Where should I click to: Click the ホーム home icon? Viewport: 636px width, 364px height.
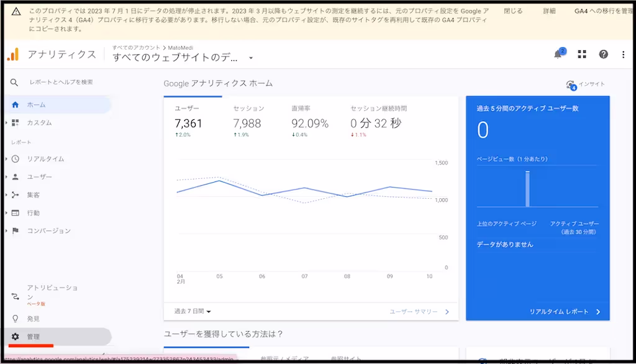(x=15, y=105)
